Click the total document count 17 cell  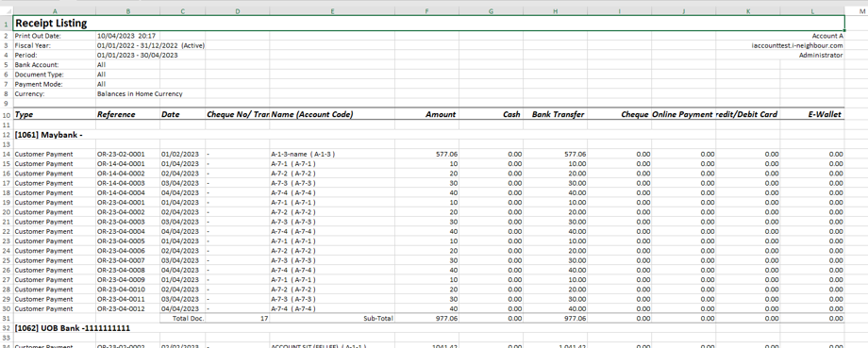(x=237, y=319)
